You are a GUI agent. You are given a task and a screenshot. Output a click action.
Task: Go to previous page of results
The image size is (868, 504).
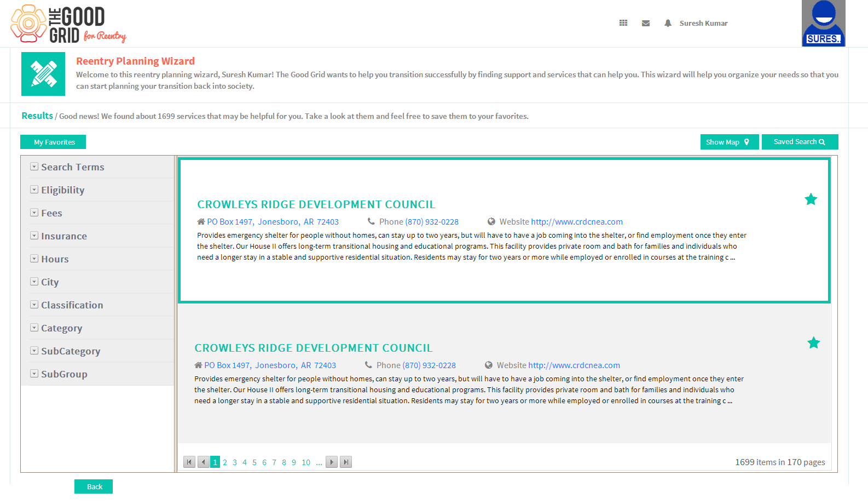click(204, 462)
